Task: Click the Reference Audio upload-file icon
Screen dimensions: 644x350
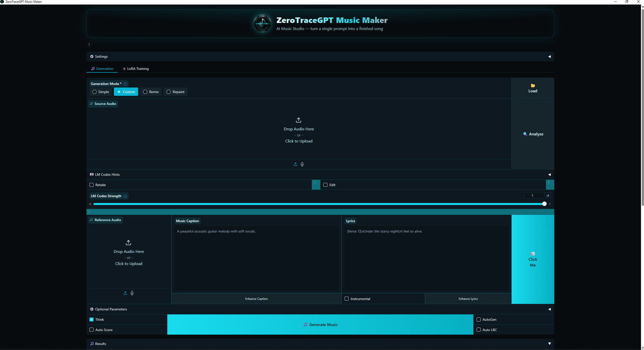Action: [125, 293]
